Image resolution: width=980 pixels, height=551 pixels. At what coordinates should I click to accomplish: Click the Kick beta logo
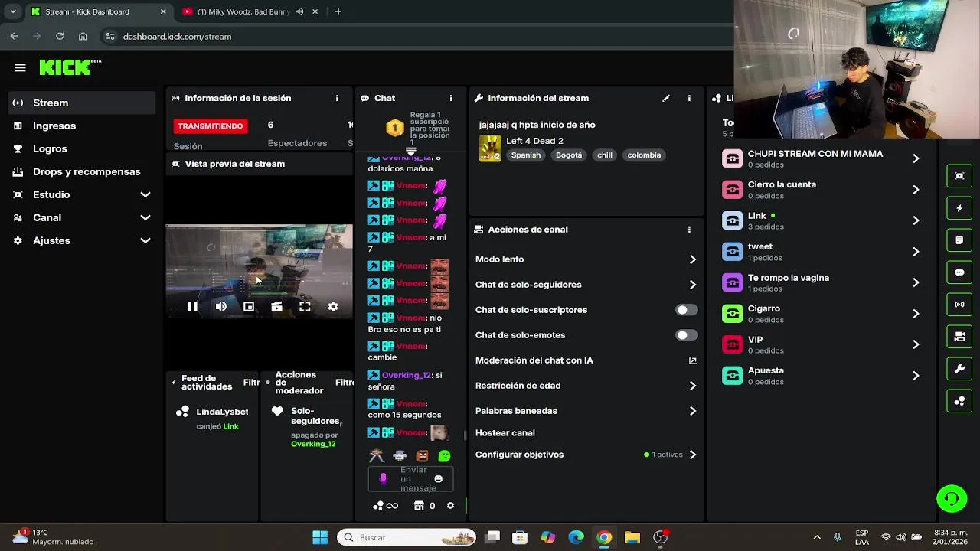coord(70,67)
